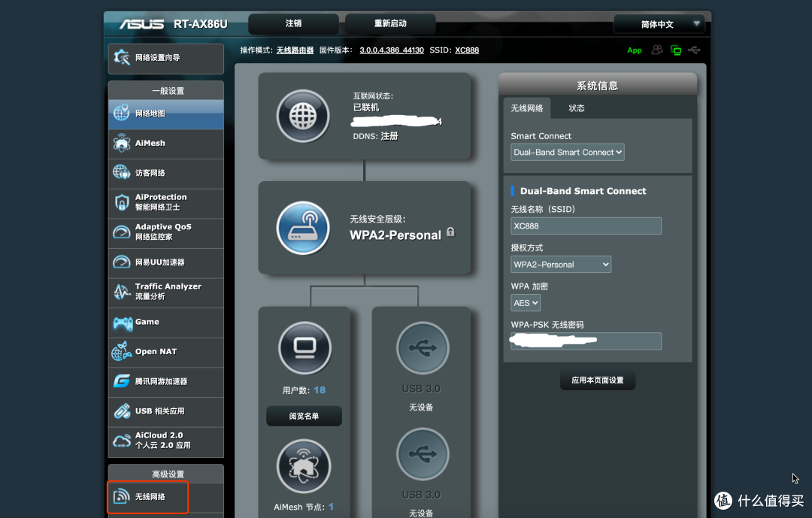Open AiProtection 智能网络卫士
This screenshot has width=812, height=518.
tap(165, 202)
